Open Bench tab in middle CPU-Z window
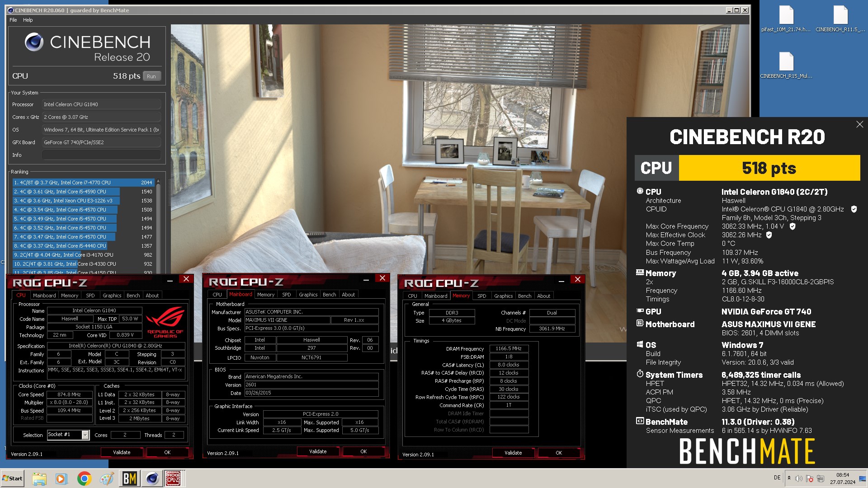 (x=329, y=295)
